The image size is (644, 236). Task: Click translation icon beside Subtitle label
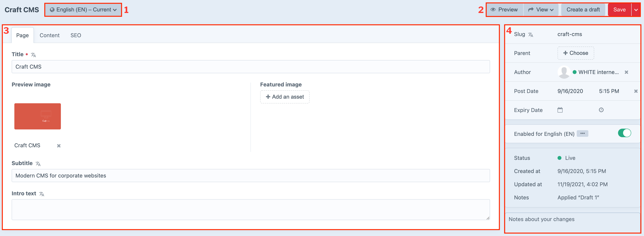pos(38,164)
